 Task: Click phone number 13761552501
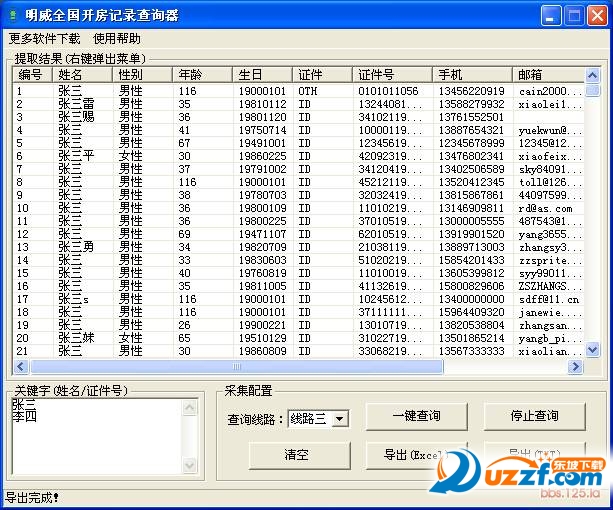(x=471, y=117)
